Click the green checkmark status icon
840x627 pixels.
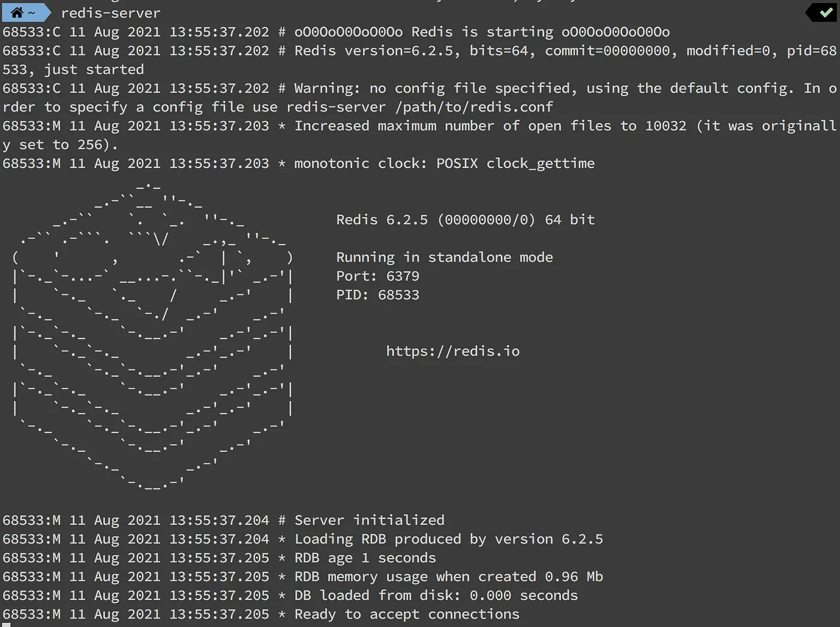pos(826,12)
